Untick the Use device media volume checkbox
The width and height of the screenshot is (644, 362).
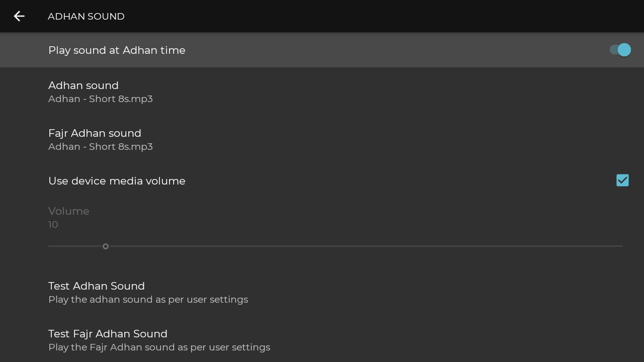622,180
